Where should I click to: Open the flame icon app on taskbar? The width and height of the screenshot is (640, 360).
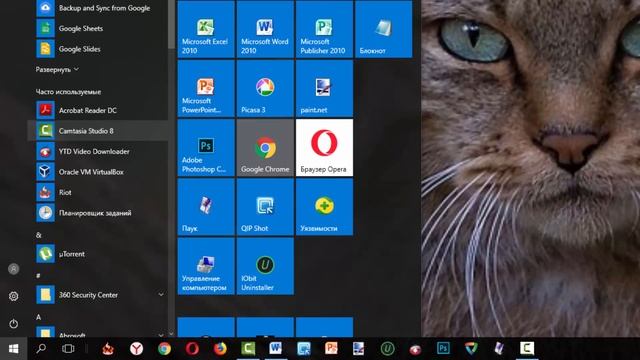[x=108, y=349]
